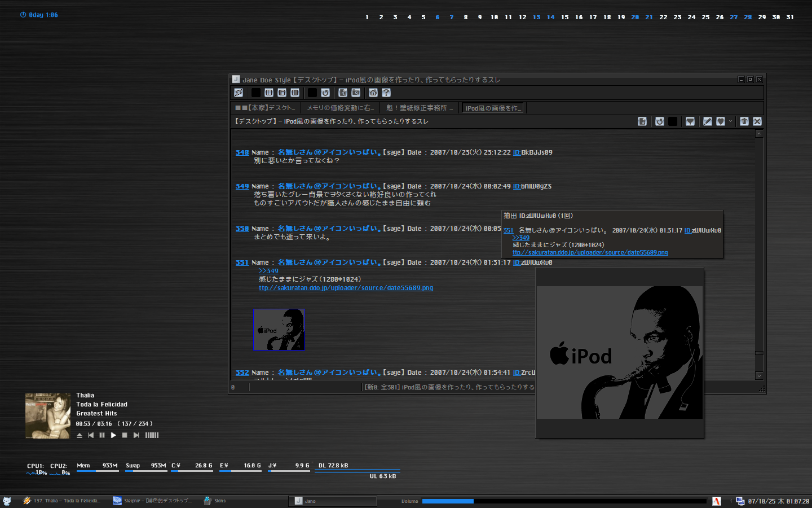Viewport: 812px width, 508px height.
Task: Click the Mem 933M meter
Action: (x=97, y=466)
